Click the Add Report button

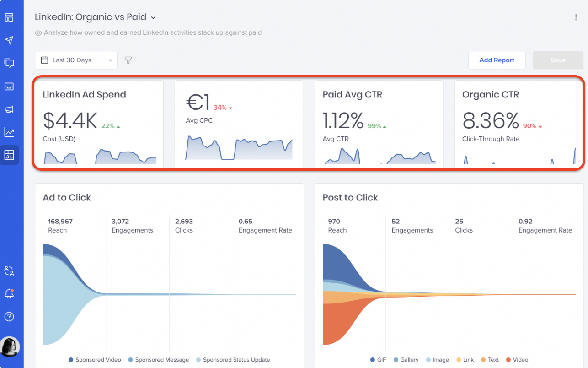pyautogui.click(x=497, y=60)
